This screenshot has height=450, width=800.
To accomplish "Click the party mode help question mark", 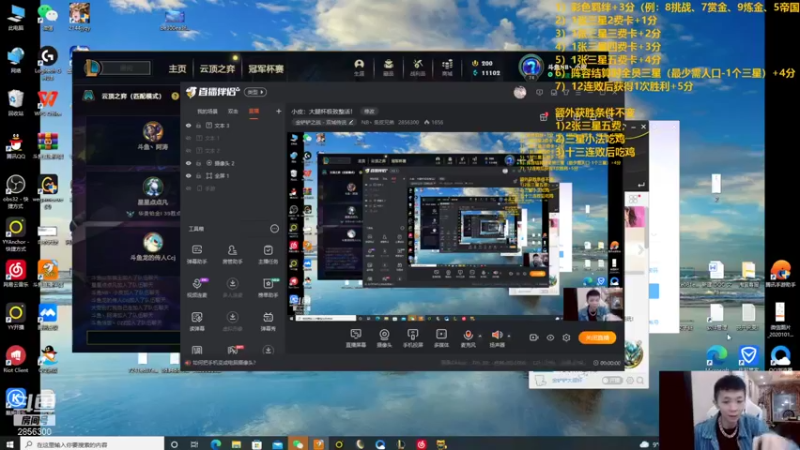I will [x=175, y=96].
